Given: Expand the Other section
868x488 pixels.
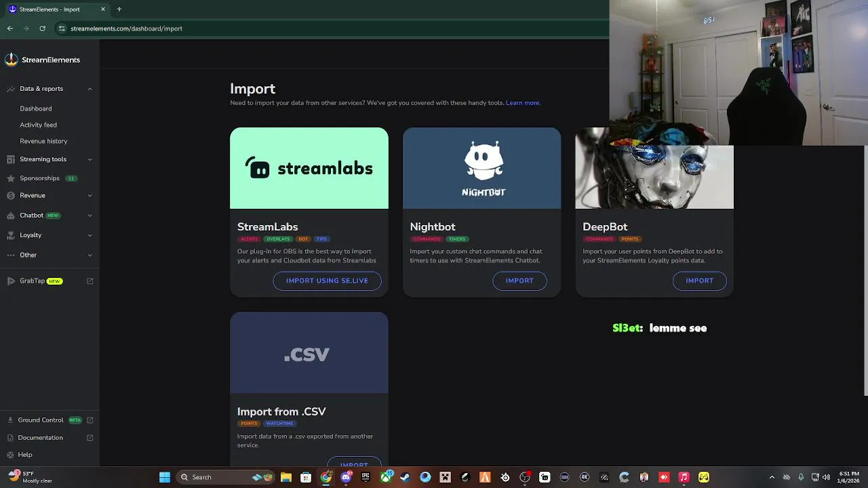Looking at the screenshot, I should pos(90,255).
